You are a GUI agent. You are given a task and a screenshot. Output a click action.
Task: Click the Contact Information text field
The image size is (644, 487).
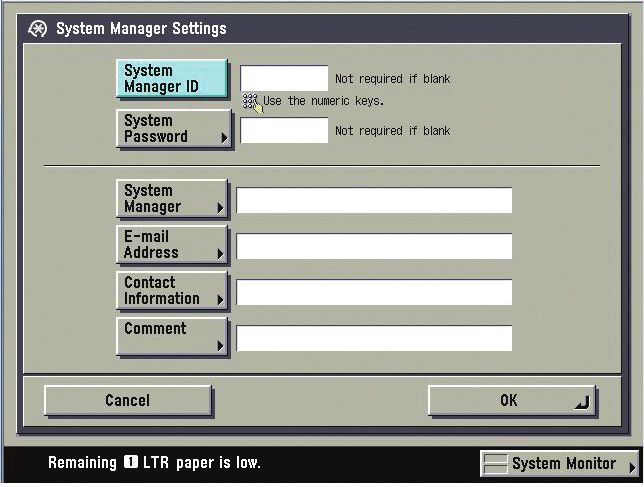(x=374, y=292)
